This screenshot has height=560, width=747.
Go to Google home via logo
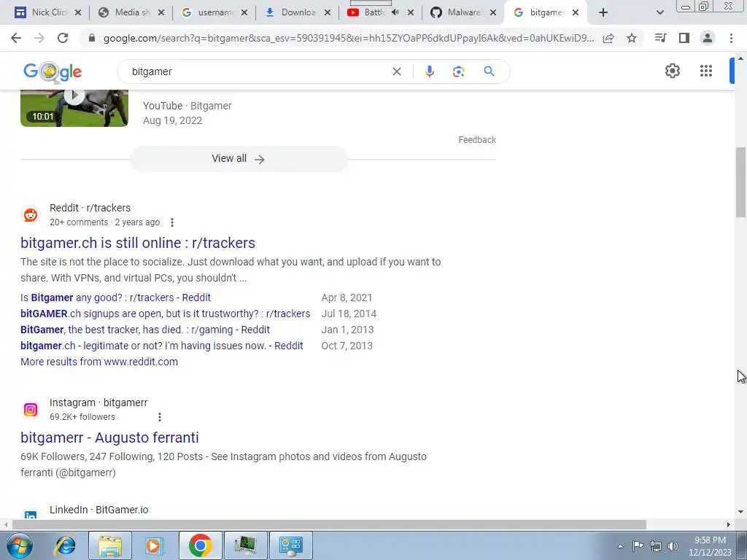pyautogui.click(x=53, y=72)
